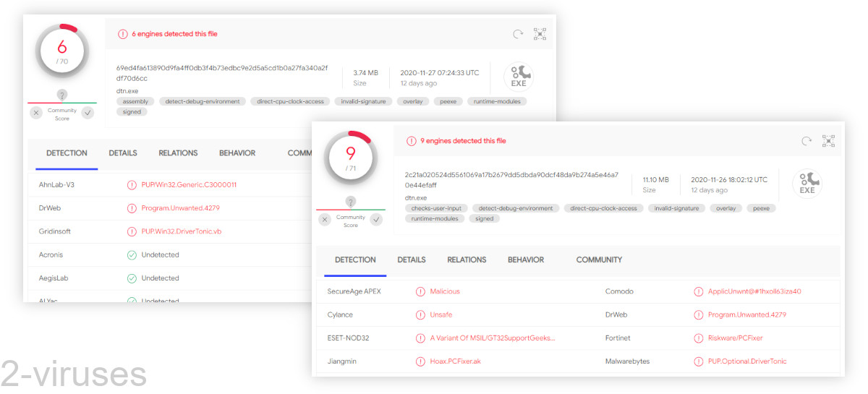Viewport: 868px width, 394px height.
Task: Click green check icon in AegisLab row
Action: point(132,278)
